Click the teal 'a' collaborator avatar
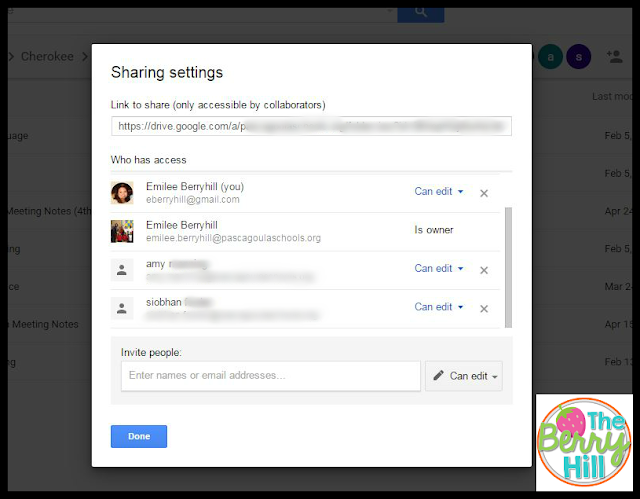The width and height of the screenshot is (640, 499). [549, 57]
